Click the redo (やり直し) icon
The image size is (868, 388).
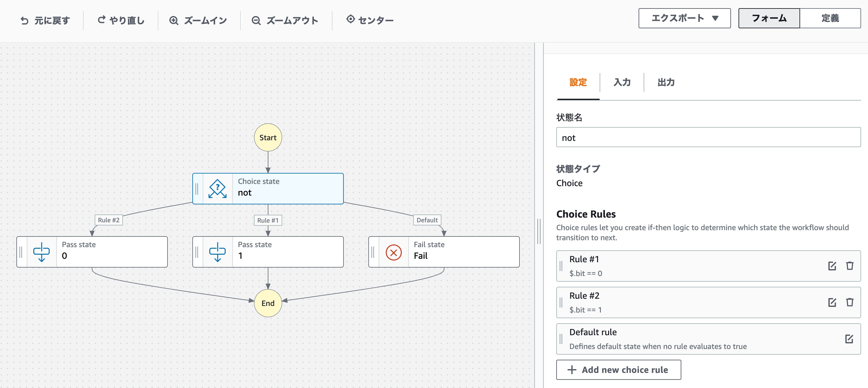coord(102,20)
